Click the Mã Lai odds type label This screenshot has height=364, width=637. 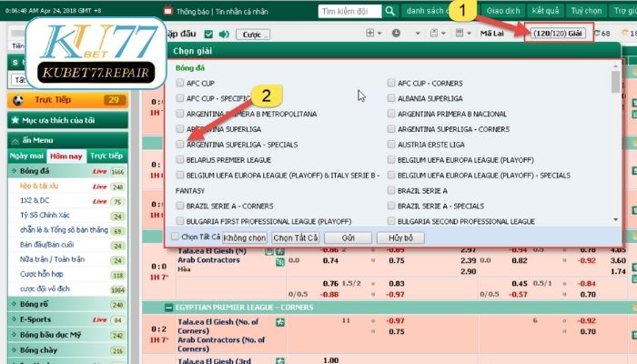[491, 34]
